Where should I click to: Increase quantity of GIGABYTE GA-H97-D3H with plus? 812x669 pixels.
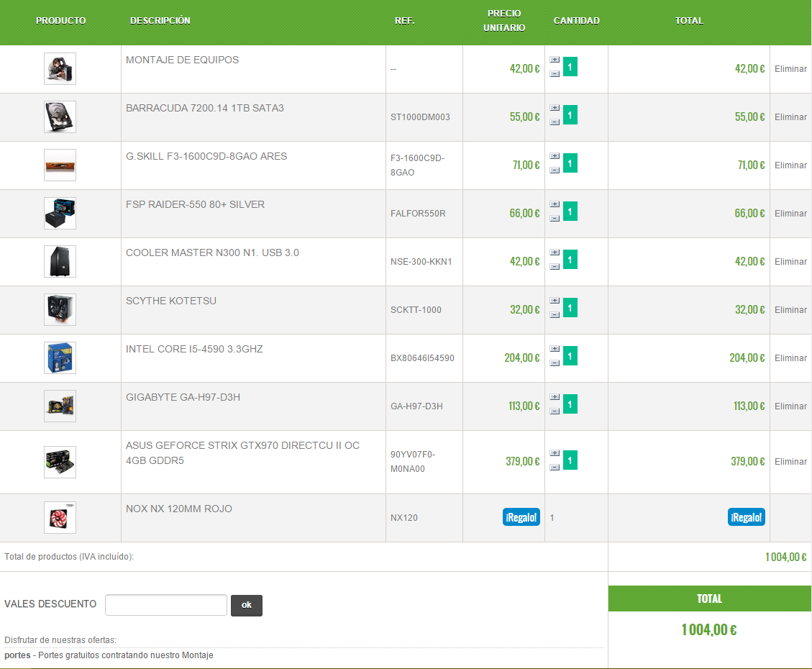click(x=555, y=396)
